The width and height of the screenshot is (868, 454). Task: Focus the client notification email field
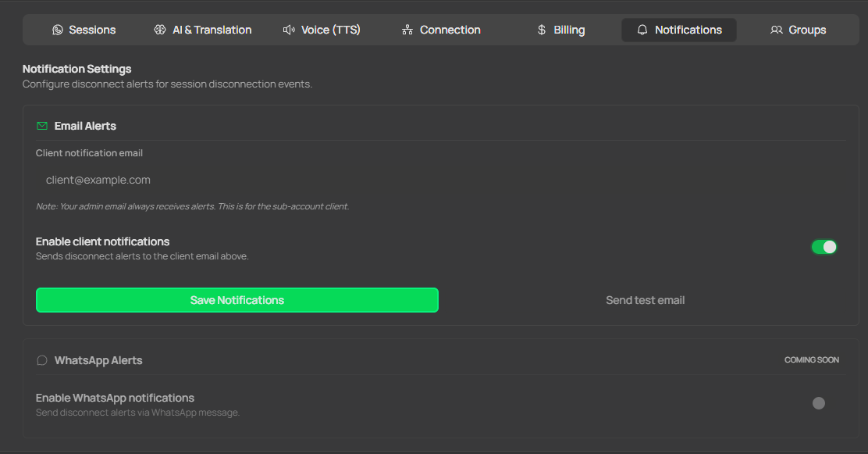tap(441, 180)
